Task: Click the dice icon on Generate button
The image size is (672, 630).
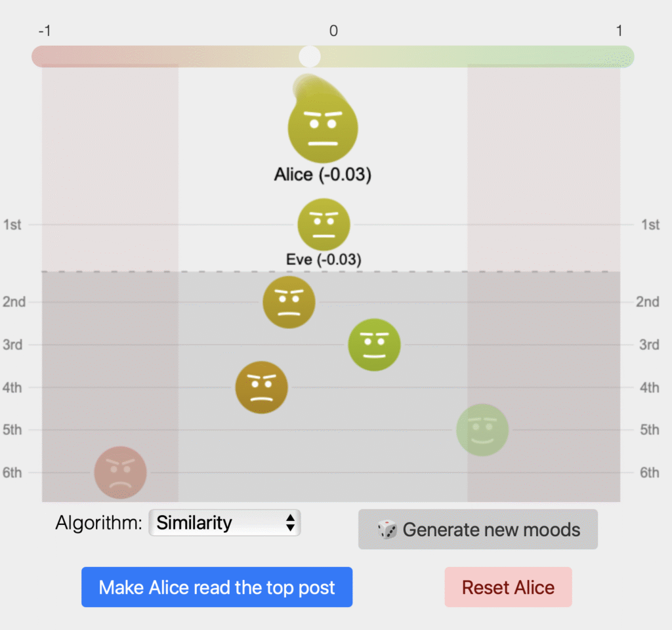Action: coord(387,530)
